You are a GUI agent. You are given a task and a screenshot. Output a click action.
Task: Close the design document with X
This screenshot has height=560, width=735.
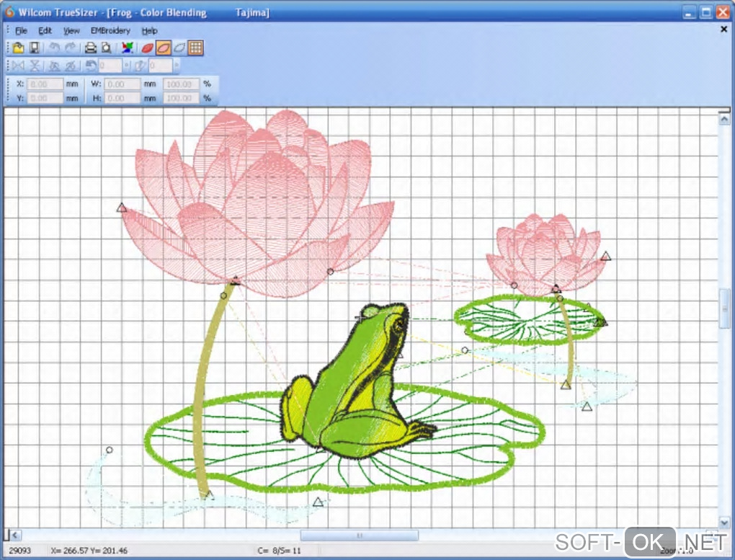pyautogui.click(x=723, y=29)
